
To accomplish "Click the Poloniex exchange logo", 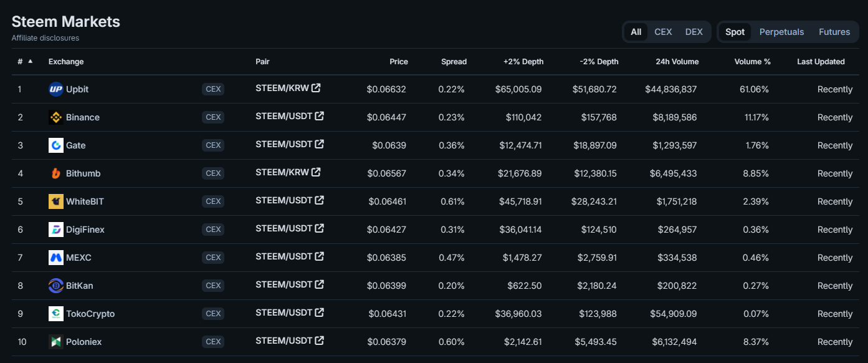I will point(56,342).
